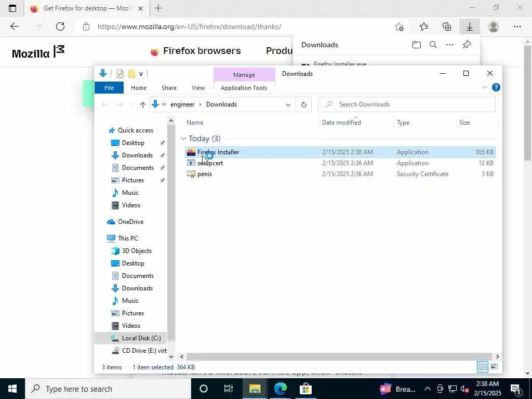
Task: Click the Search Downloads field
Action: click(406, 104)
